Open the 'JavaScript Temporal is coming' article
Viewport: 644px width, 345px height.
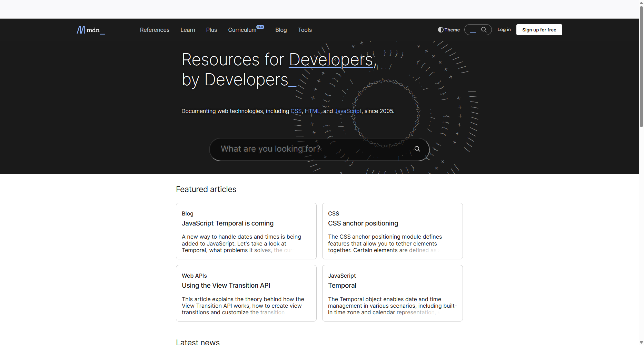(x=228, y=223)
